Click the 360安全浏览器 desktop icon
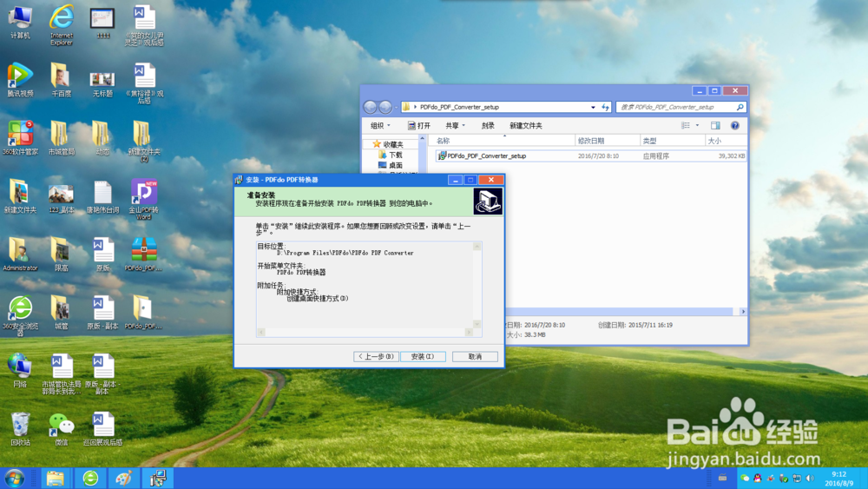868x489 pixels. [21, 315]
